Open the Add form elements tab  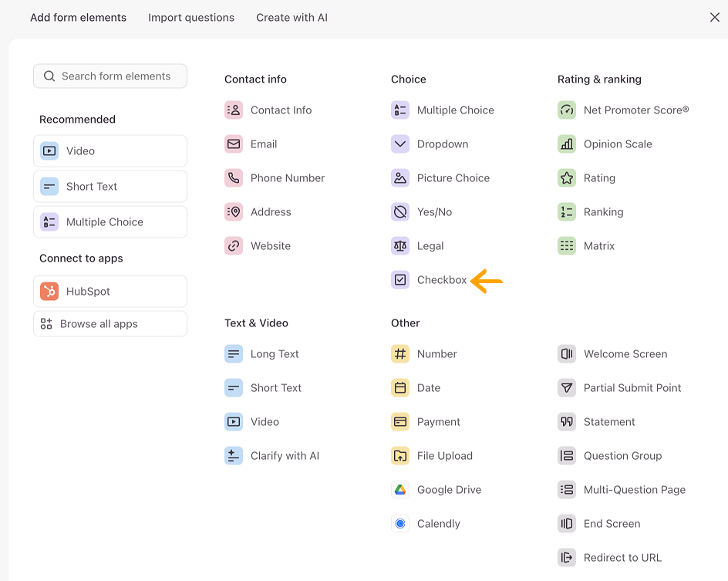coord(78,18)
